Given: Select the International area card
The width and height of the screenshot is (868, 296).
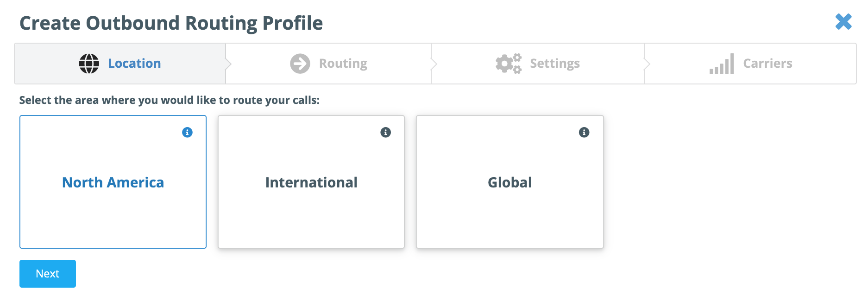Looking at the screenshot, I should 311,182.
